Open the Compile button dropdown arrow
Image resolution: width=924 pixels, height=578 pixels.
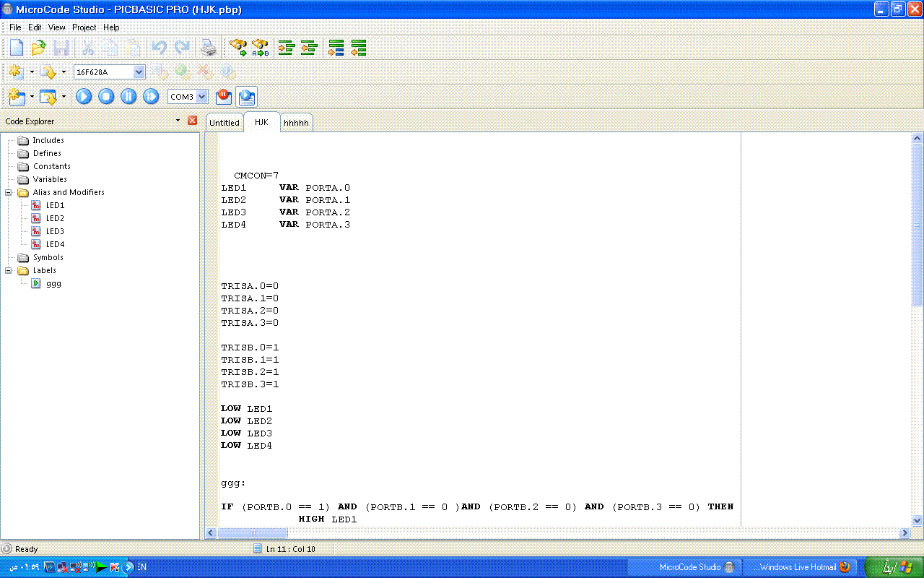(x=32, y=72)
